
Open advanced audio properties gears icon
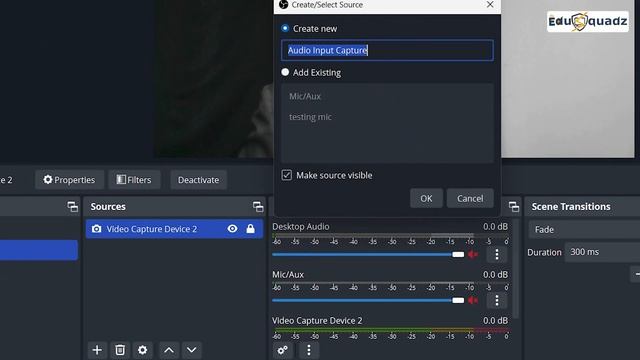(x=282, y=350)
